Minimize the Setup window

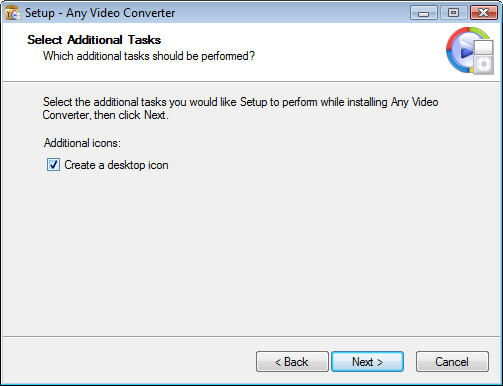[x=424, y=13]
